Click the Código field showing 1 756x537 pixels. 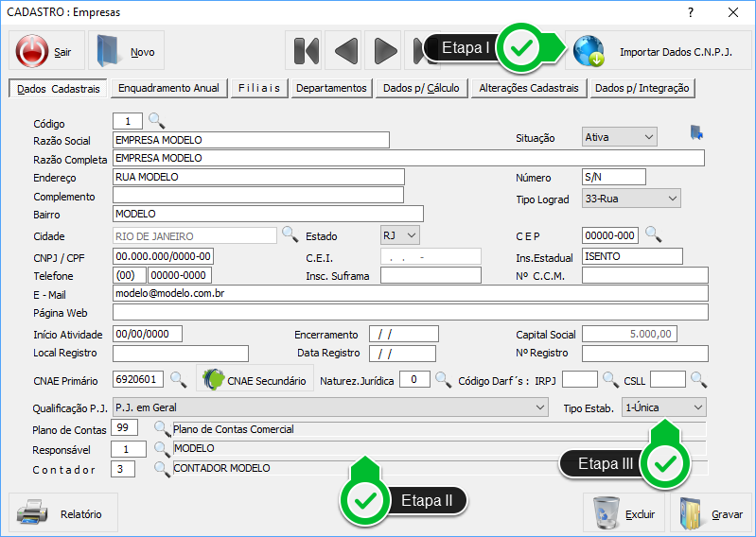[128, 121]
